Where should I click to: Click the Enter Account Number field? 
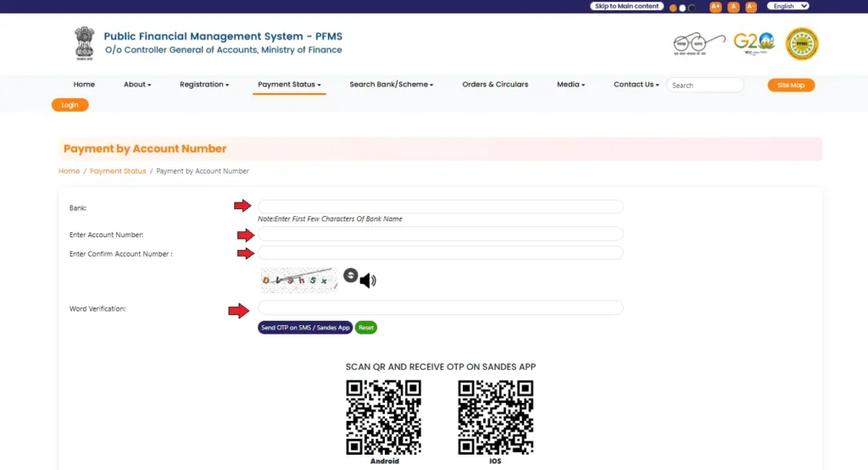pyautogui.click(x=440, y=234)
